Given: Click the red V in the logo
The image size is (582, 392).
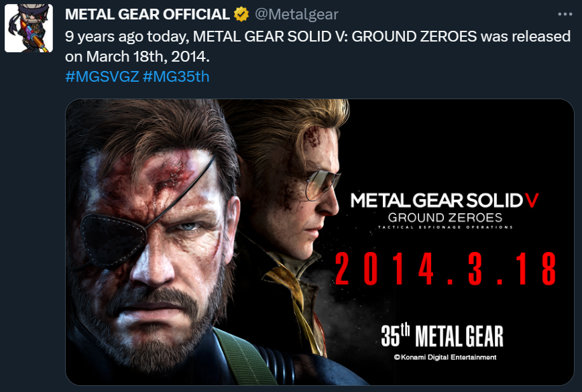Looking at the screenshot, I should (x=532, y=200).
